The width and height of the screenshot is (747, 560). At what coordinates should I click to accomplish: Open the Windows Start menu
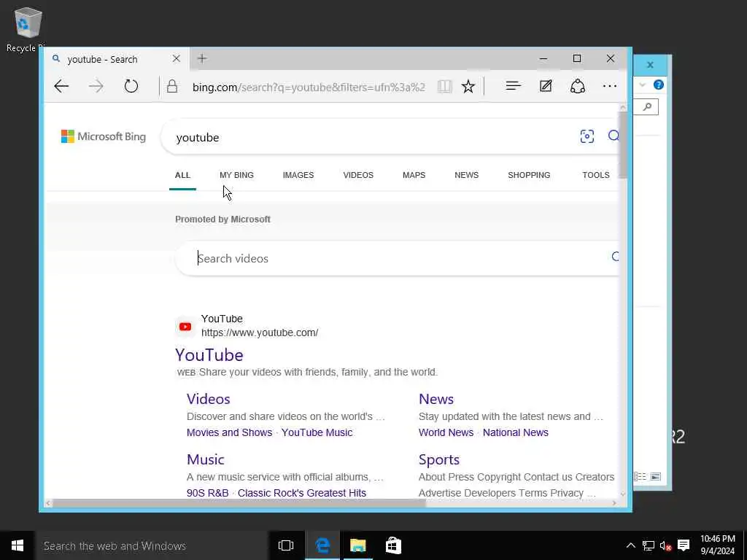click(x=18, y=545)
